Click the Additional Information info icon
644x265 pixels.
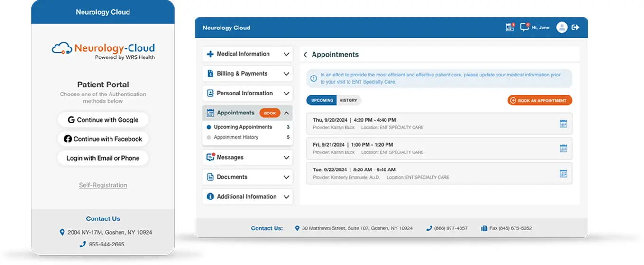click(x=210, y=197)
